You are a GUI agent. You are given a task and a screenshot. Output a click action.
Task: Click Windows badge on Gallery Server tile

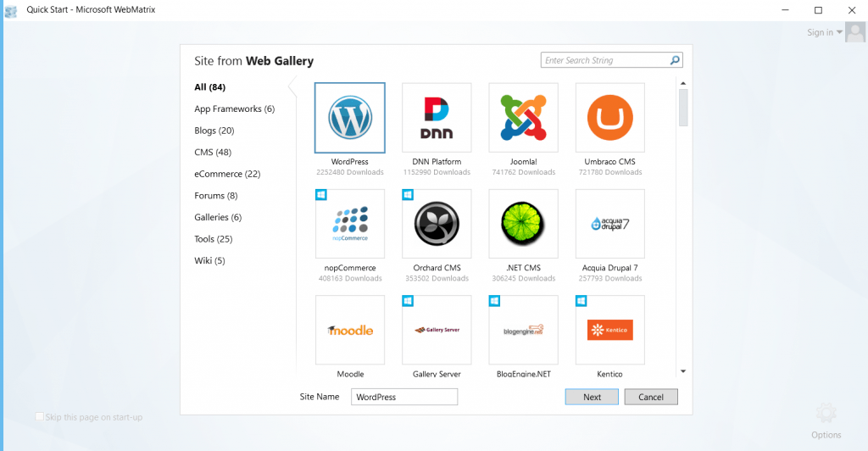click(408, 301)
